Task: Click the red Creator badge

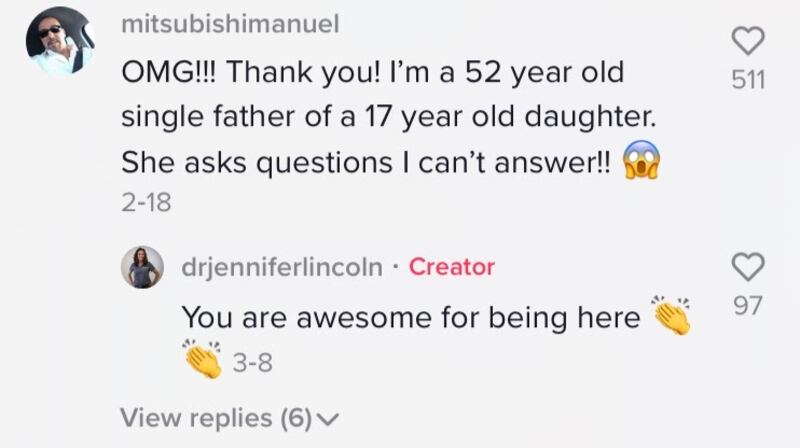Action: [452, 267]
